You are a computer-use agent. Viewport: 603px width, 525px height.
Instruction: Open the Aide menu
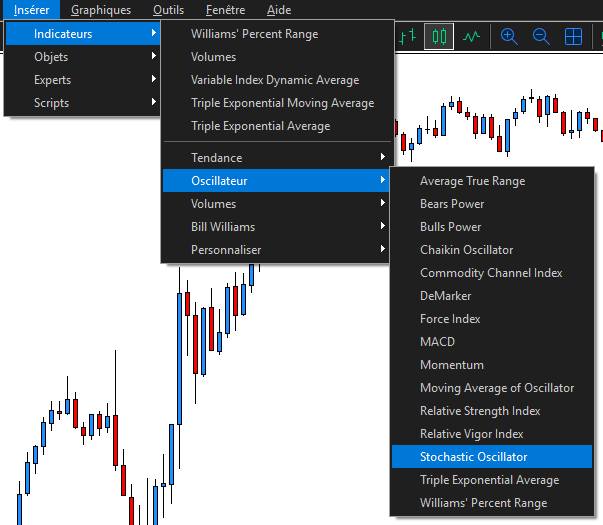pos(279,10)
